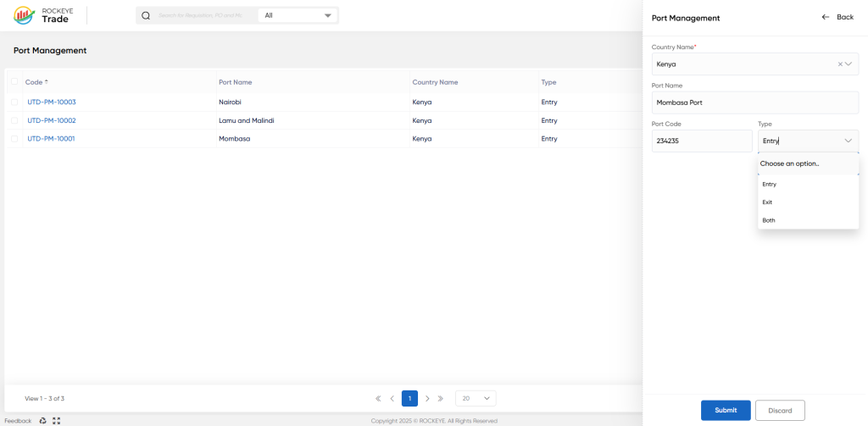This screenshot has width=868, height=426.
Task: Select all rows with header checkbox
Action: tap(14, 82)
